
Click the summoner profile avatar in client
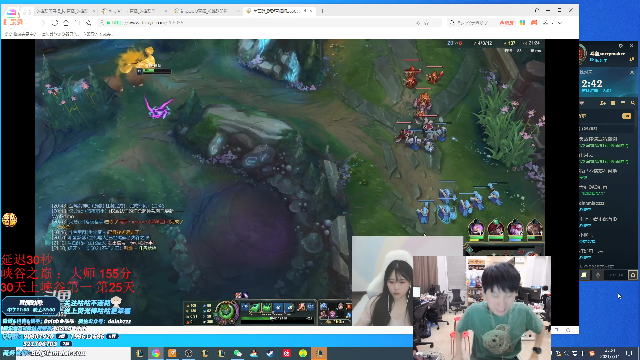(582, 53)
